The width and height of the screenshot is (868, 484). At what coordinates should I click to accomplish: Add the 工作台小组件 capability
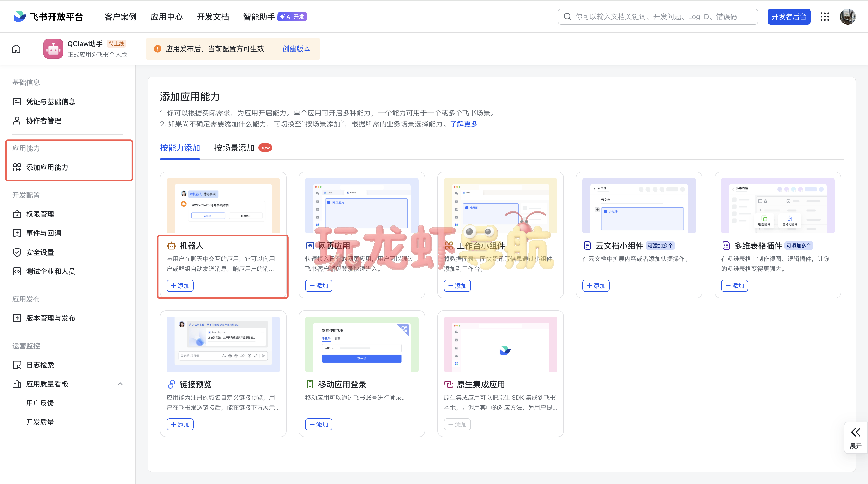tap(457, 286)
